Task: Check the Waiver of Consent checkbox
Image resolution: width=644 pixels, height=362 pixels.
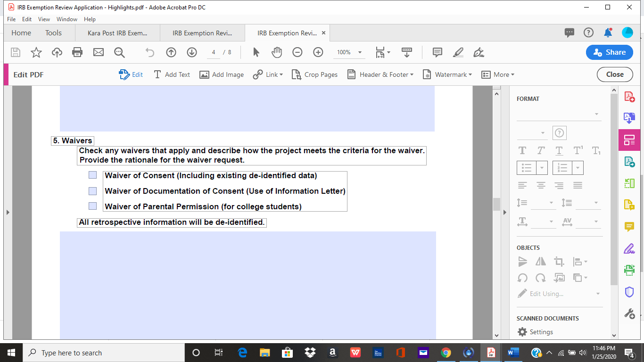Action: 92,175
